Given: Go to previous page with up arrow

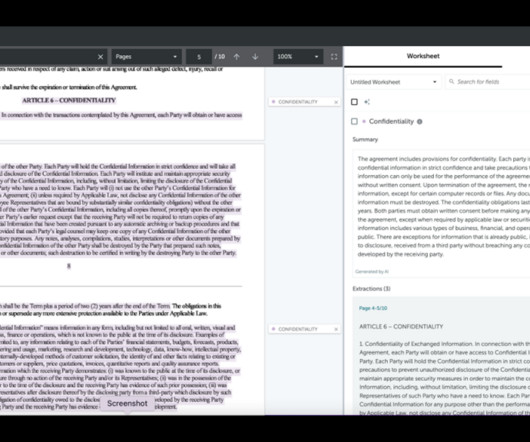Looking at the screenshot, I should [237, 57].
